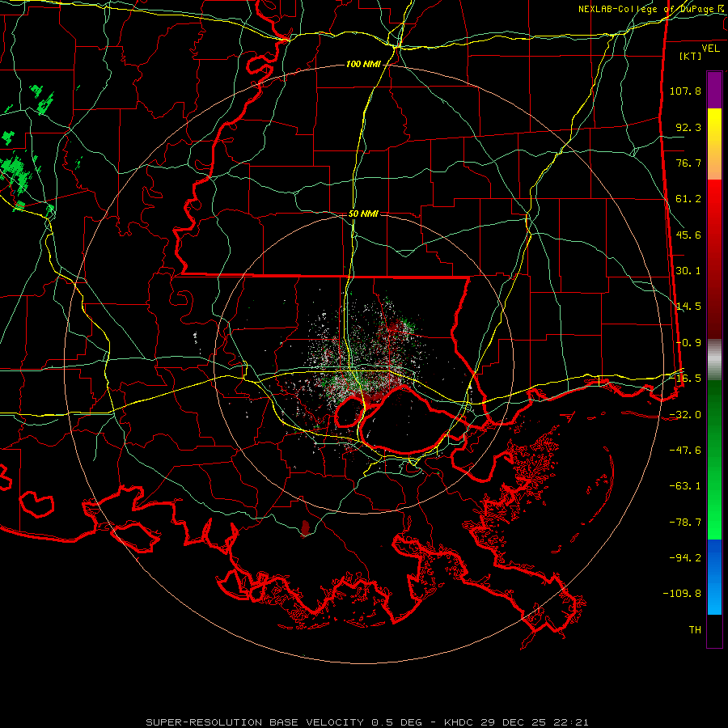The height and width of the screenshot is (728, 728).
Task: Click the -109.8 velocity scale value
Action: coord(682,594)
